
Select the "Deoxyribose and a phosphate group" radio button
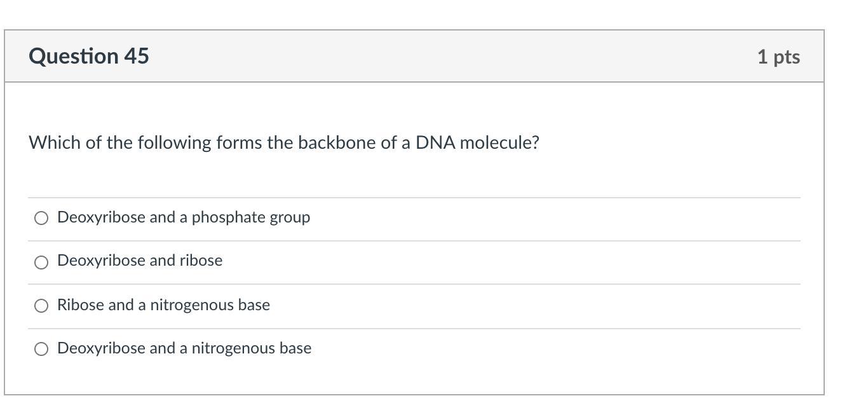tap(41, 218)
